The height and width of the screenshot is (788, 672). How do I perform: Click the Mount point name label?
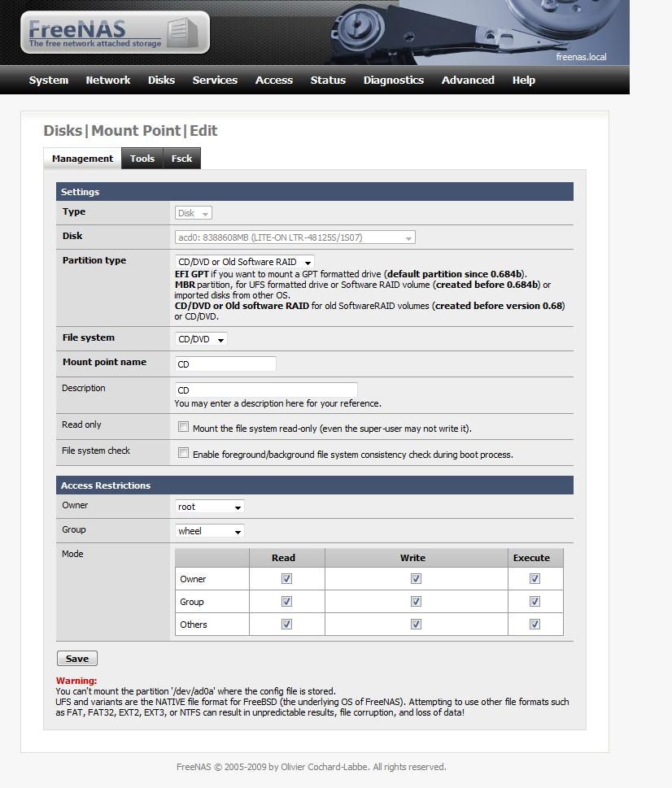(105, 362)
